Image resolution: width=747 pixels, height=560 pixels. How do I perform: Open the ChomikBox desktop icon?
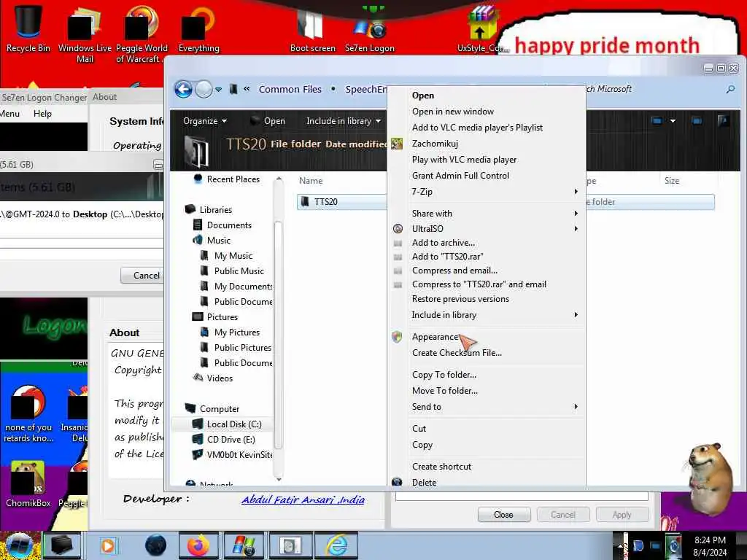coord(28,484)
